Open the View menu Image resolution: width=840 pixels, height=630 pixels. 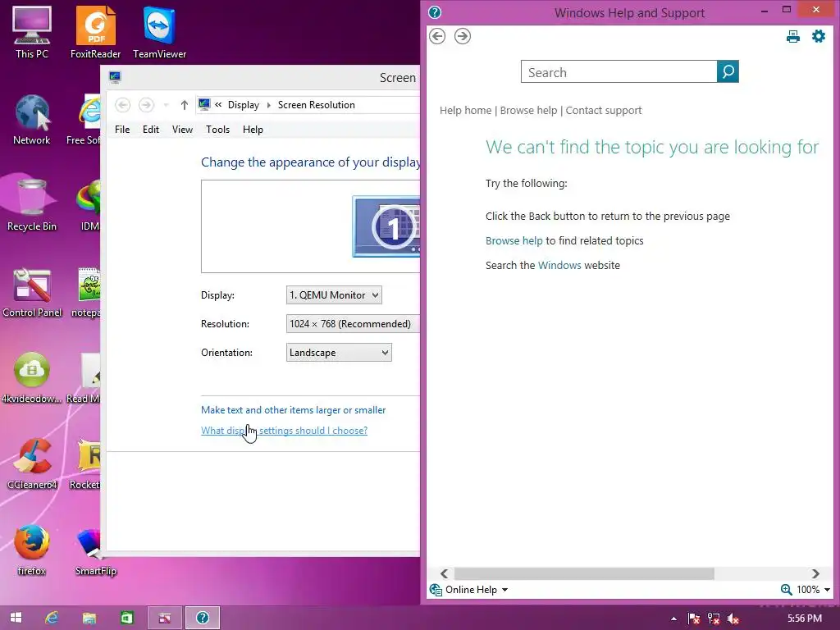[x=182, y=130]
